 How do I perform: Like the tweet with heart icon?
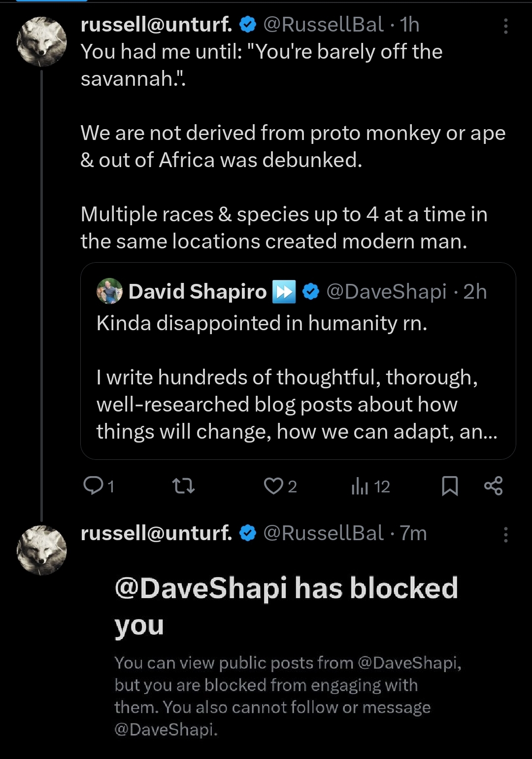click(x=273, y=486)
